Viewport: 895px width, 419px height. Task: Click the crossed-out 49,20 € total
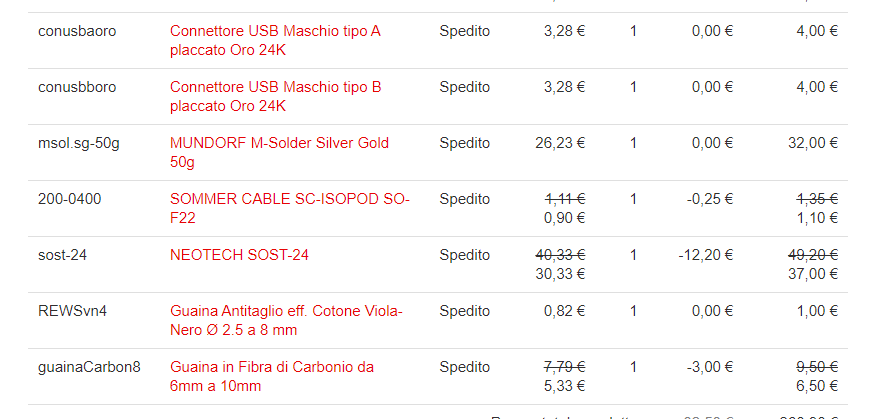pyautogui.click(x=812, y=255)
